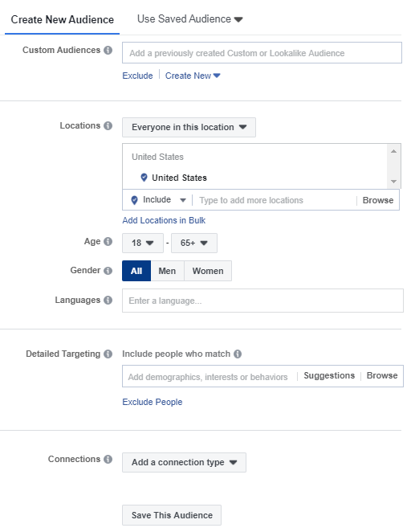
Task: Click the Save This Audience button
Action: pos(172,515)
